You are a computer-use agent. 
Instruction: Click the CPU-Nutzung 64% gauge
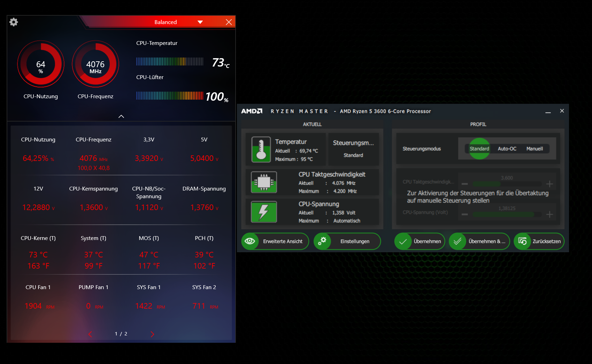[41, 64]
